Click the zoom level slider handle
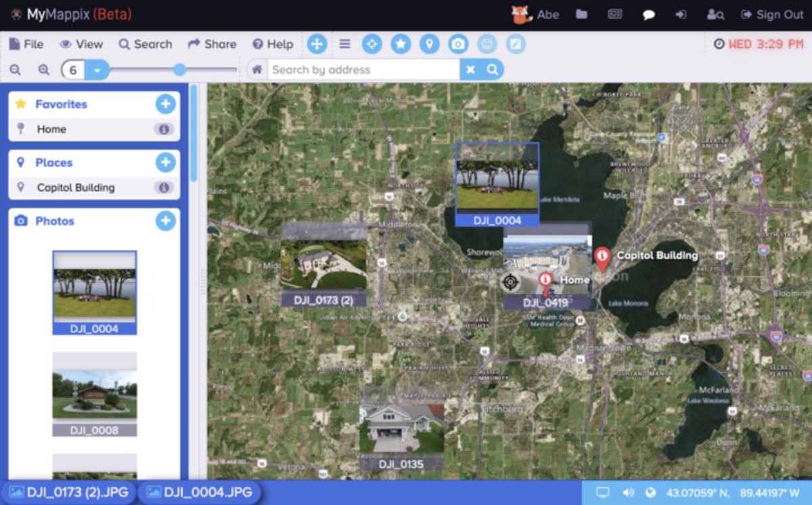The image size is (812, 505). point(179,70)
